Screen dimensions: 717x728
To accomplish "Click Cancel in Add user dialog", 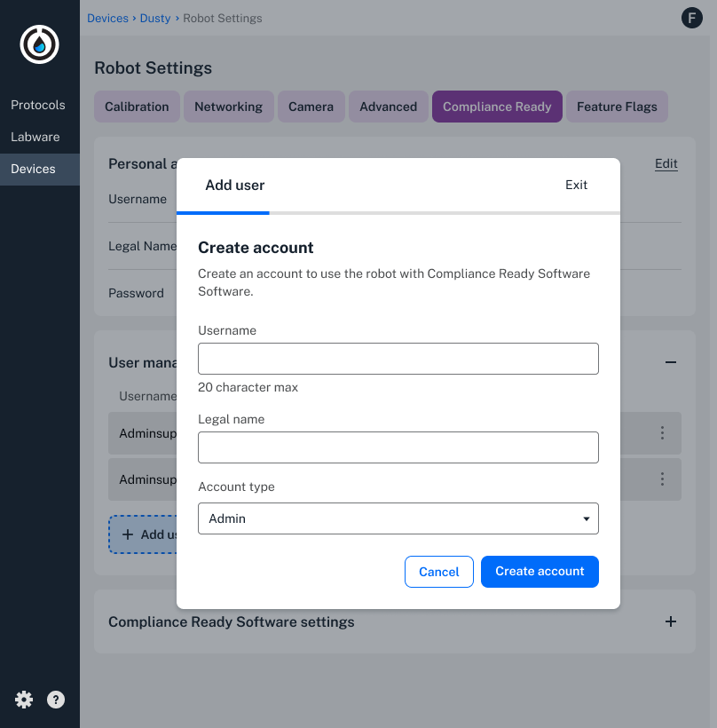I will pyautogui.click(x=439, y=572).
